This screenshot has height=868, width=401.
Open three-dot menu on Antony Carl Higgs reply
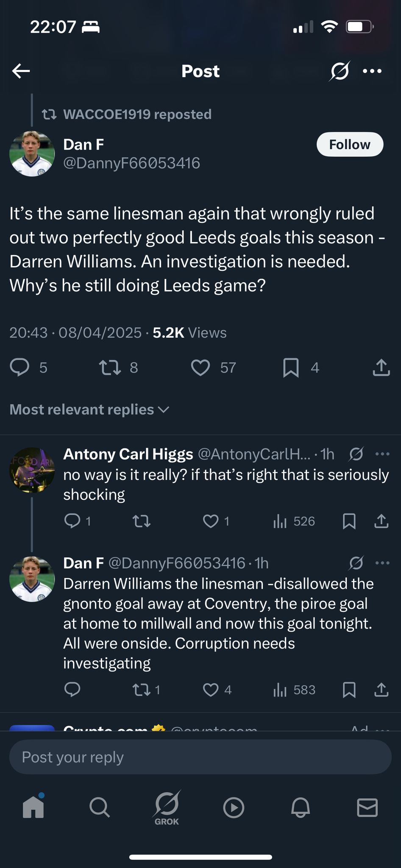(382, 454)
